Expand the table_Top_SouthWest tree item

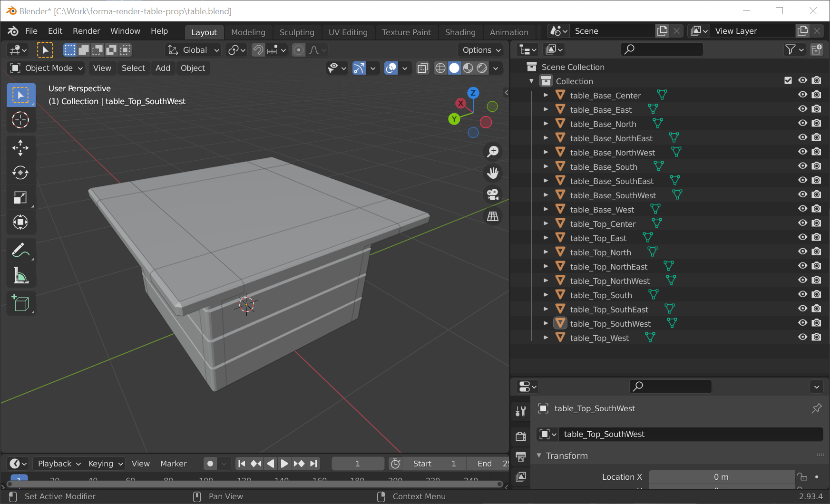[546, 323]
